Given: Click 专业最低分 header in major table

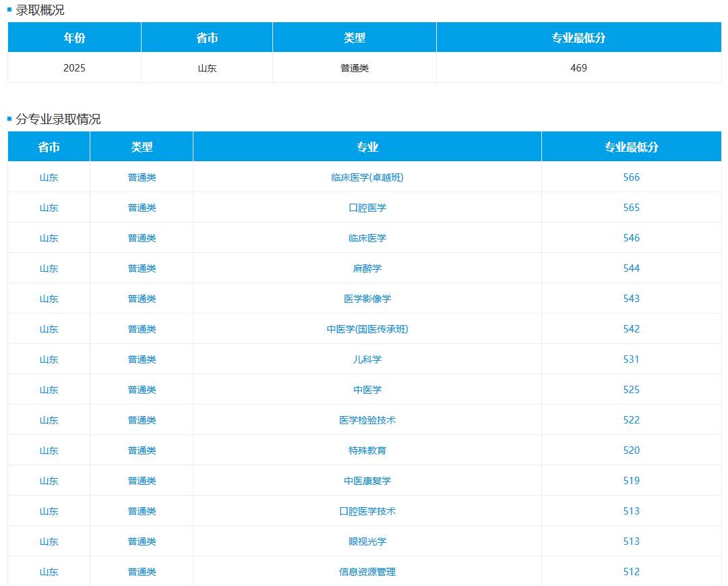Looking at the screenshot, I should tap(631, 147).
